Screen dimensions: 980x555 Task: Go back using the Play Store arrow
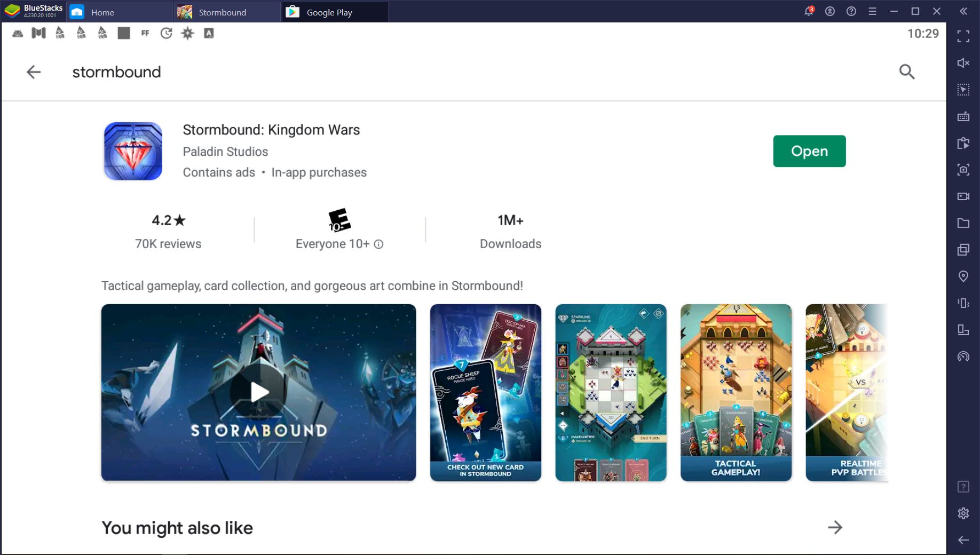coord(34,72)
